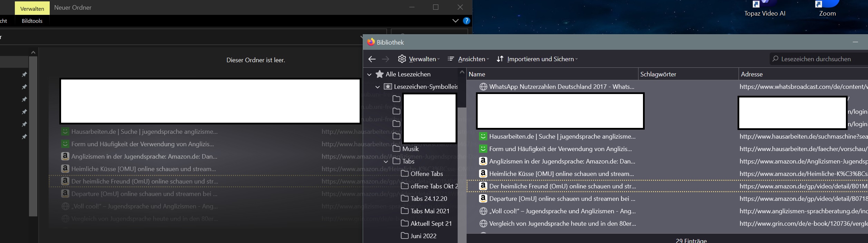868x243 pixels.
Task: Focus the Lesezeichen durchsuchen search field
Action: click(x=819, y=59)
